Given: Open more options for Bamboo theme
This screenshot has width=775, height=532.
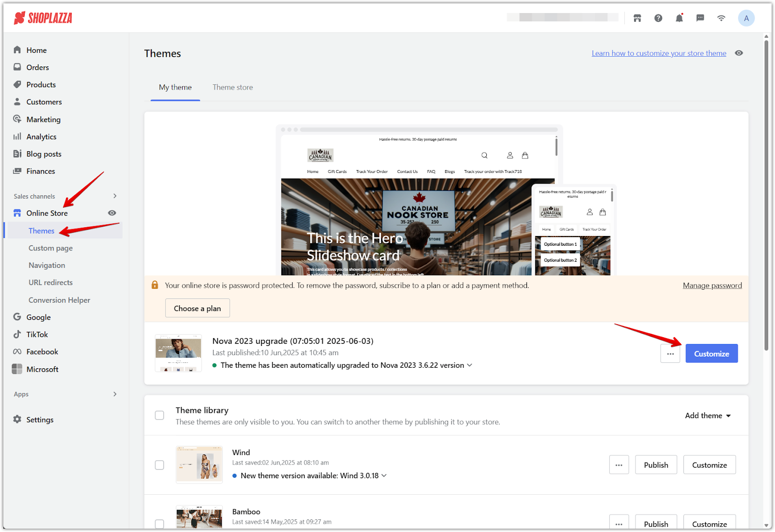Looking at the screenshot, I should tap(619, 522).
